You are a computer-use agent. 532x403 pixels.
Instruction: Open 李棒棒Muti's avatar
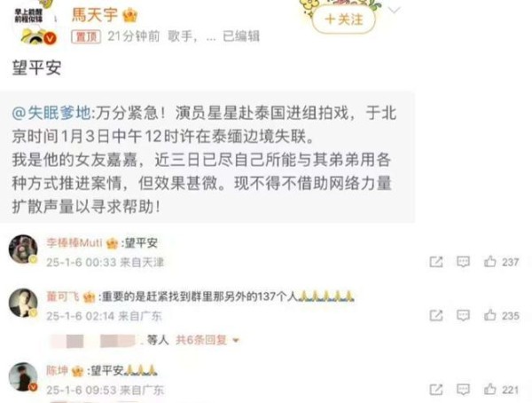pos(23,249)
